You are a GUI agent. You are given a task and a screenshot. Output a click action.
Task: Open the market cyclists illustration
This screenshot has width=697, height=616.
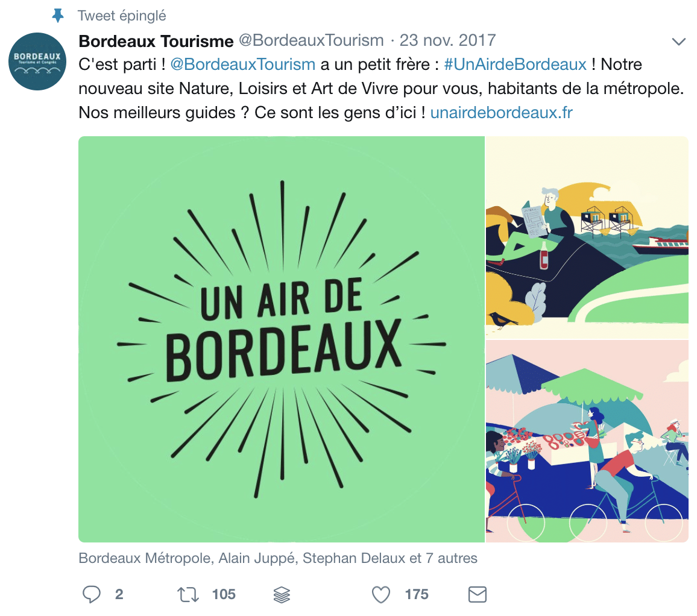tap(587, 441)
